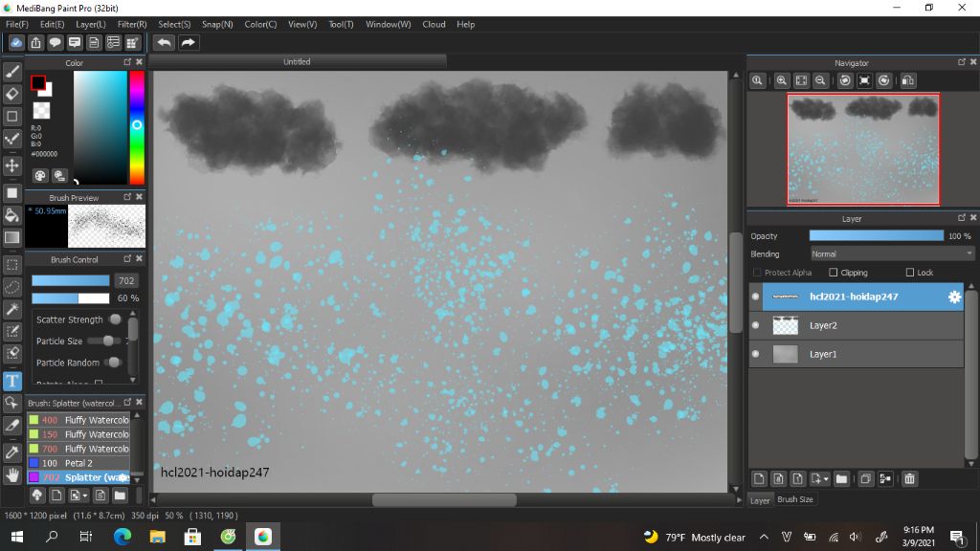Adjust the layer Opacity slider
980x551 pixels.
point(877,235)
